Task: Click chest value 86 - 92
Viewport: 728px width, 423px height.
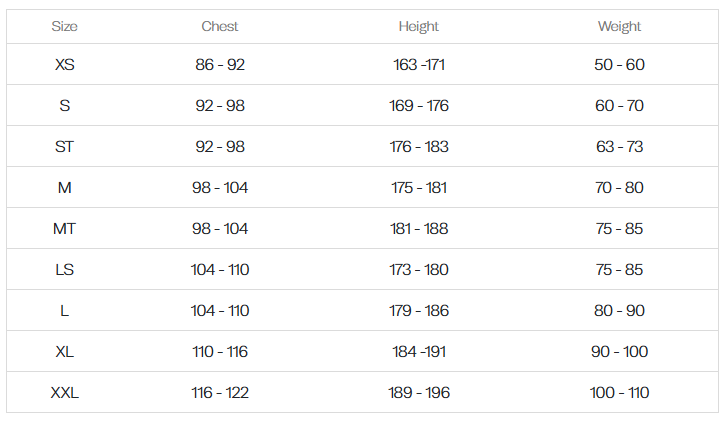Action: 220,65
